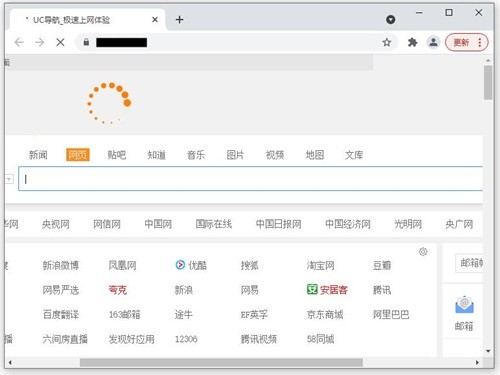
Task: Select the 新闻 search tab
Action: (38, 155)
